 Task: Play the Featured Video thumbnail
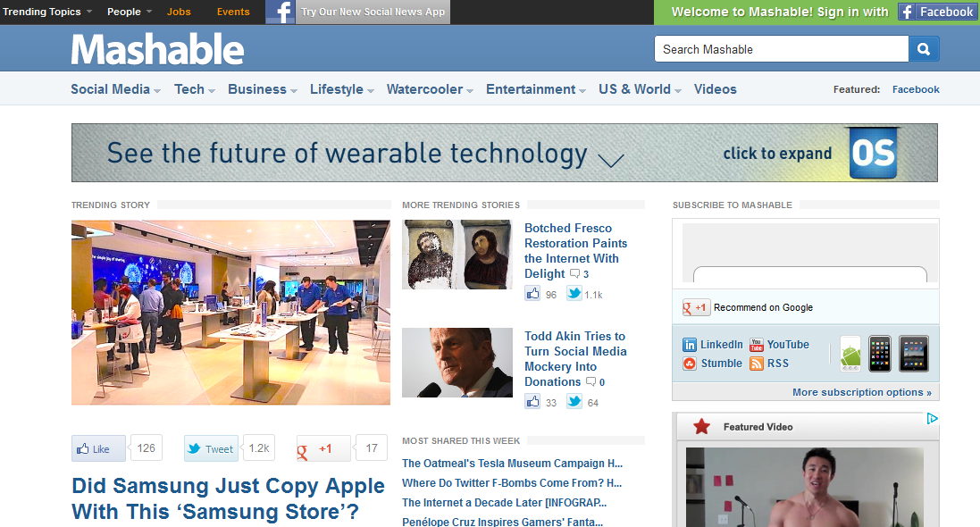point(804,487)
